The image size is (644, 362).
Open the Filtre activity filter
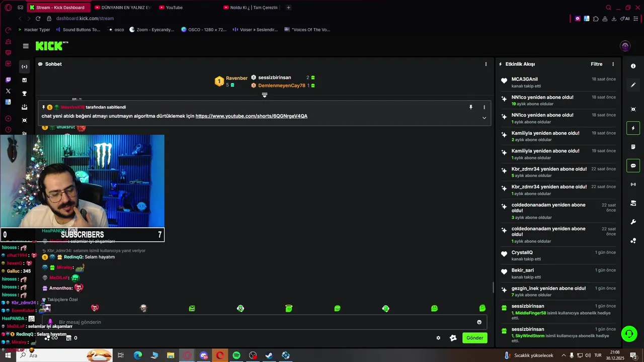pyautogui.click(x=596, y=64)
